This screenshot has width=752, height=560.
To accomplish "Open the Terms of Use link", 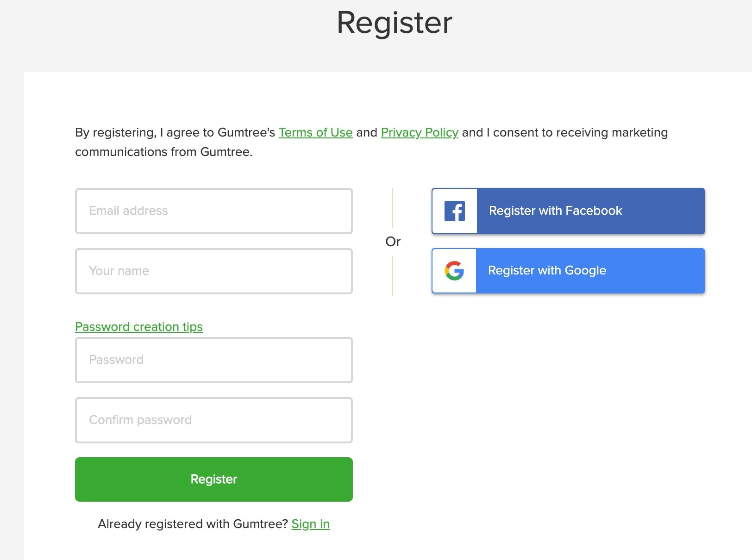I will pyautogui.click(x=315, y=133).
